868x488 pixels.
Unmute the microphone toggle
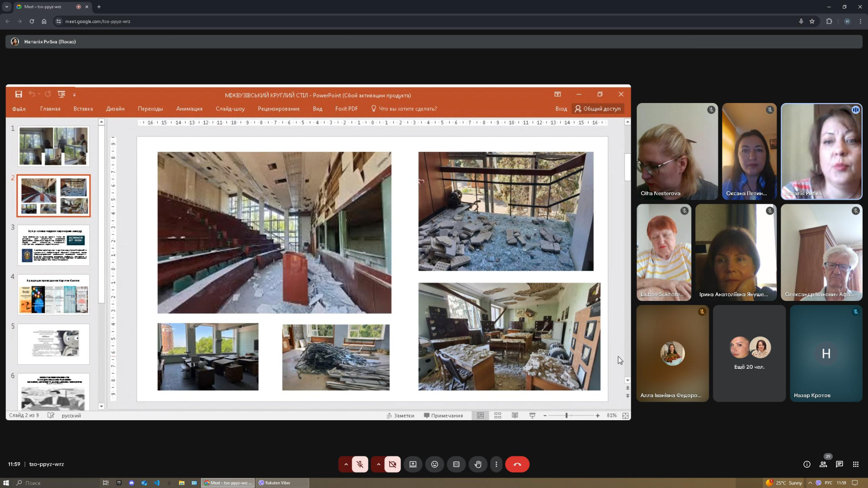[360, 464]
